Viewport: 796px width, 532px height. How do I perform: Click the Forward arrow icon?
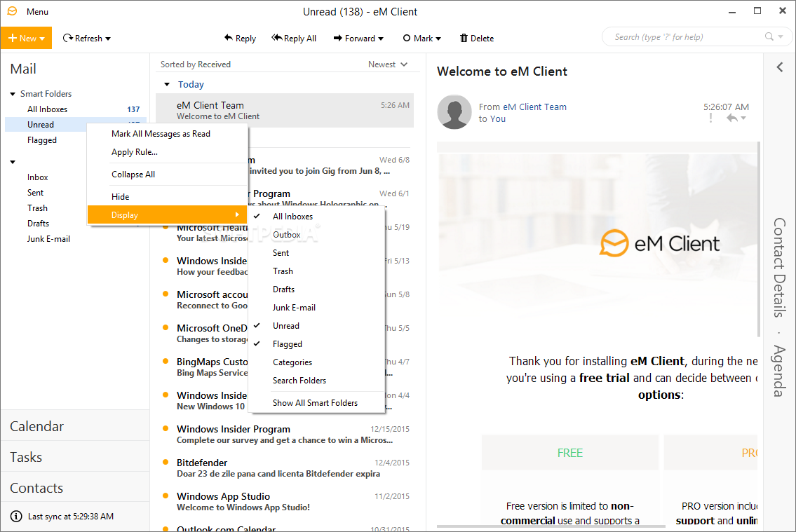click(x=337, y=38)
